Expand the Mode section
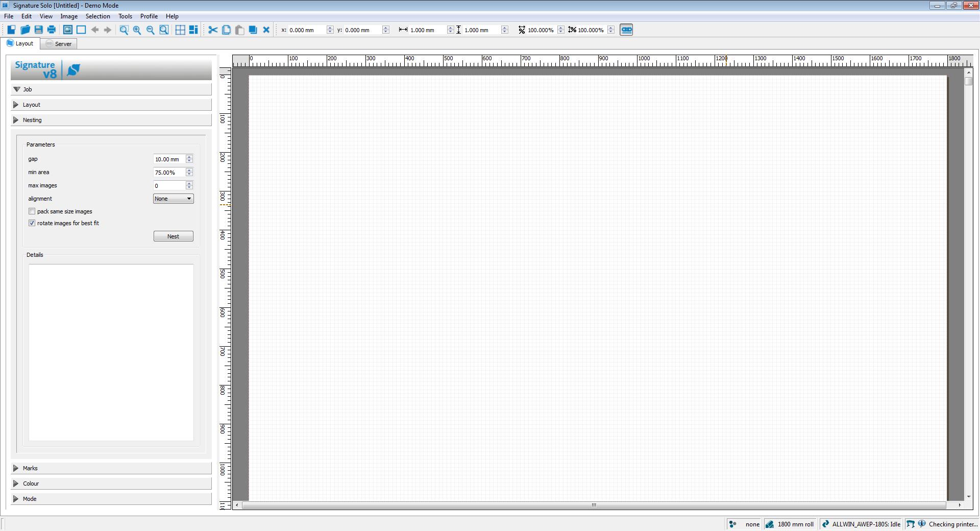The image size is (980, 531). 111,499
